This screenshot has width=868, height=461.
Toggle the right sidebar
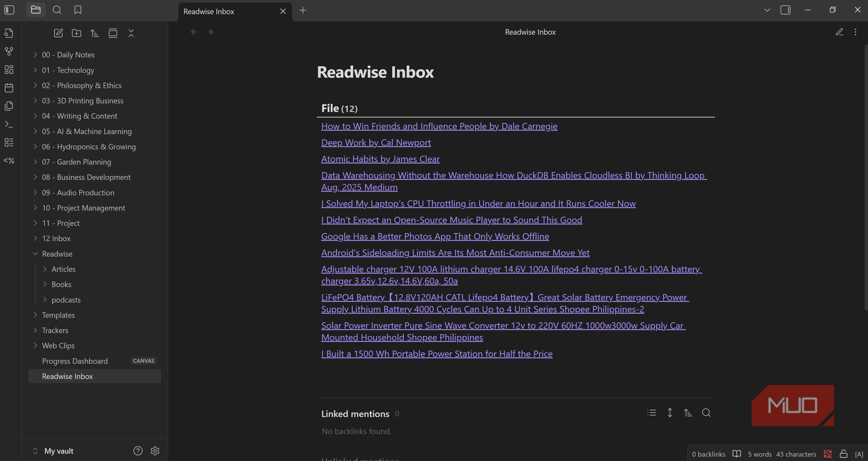[785, 10]
